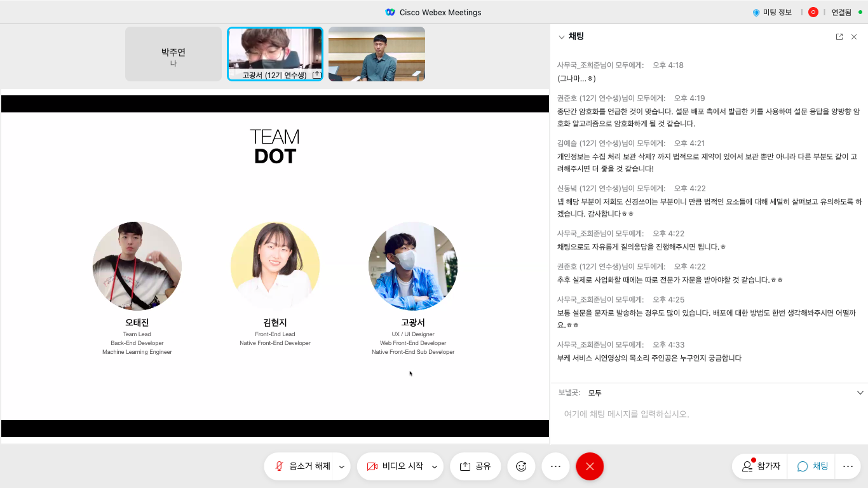Viewport: 868px width, 488px height.
Task: Open 미팅 정보 meeting info
Action: click(x=772, y=12)
